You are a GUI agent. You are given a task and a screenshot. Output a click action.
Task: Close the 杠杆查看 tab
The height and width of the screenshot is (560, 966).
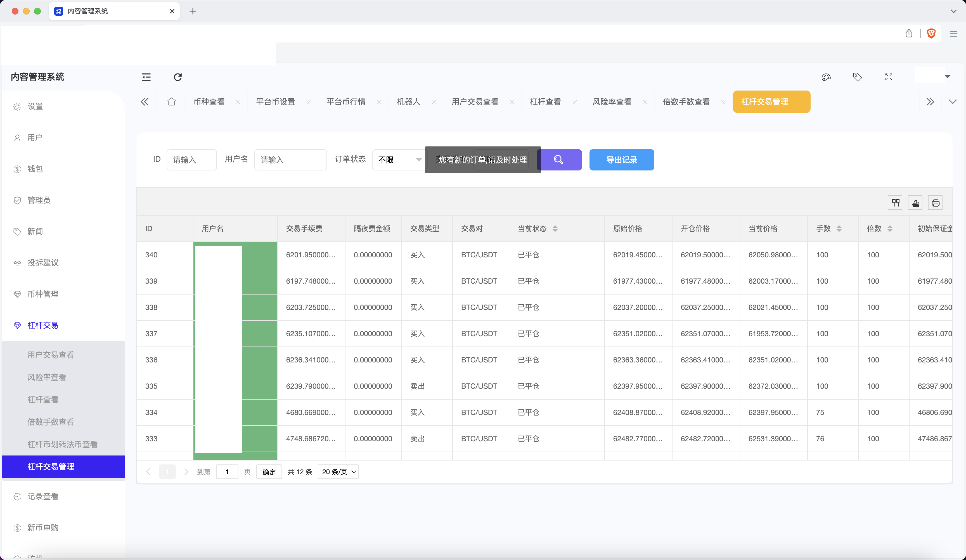[x=575, y=102]
